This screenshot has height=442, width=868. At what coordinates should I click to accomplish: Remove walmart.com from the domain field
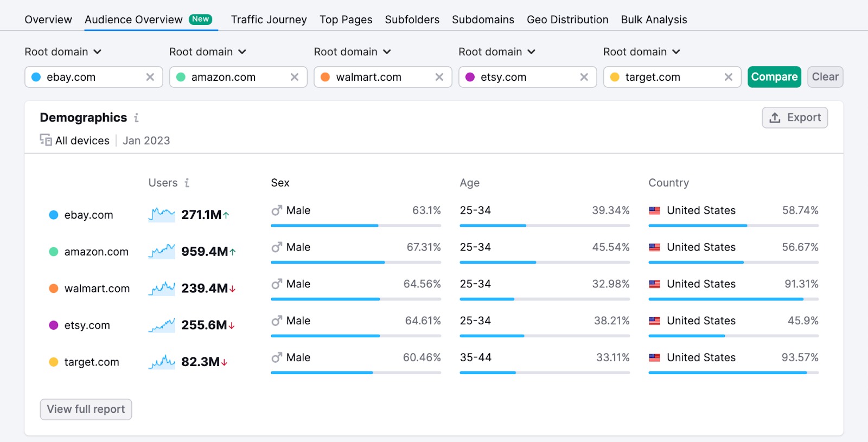(x=439, y=77)
